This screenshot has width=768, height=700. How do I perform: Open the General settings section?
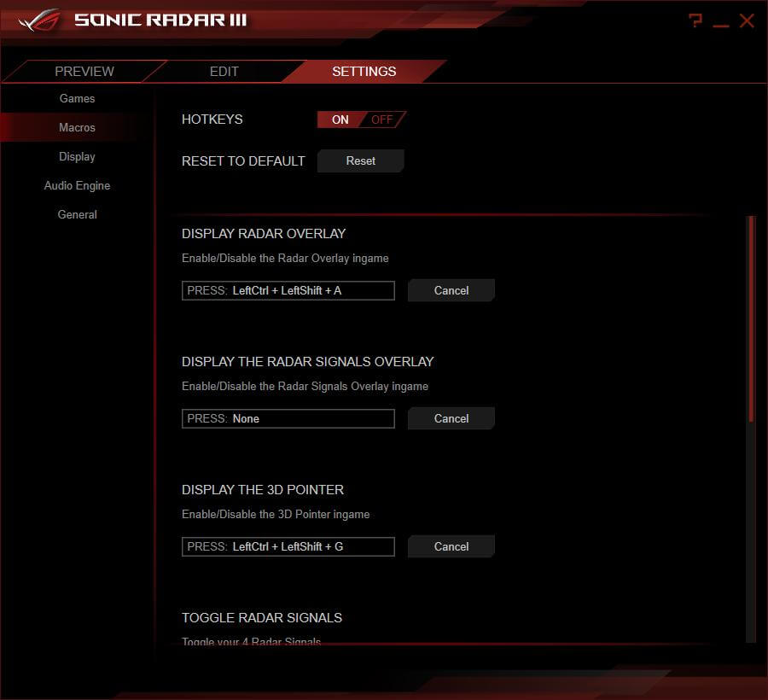click(77, 214)
